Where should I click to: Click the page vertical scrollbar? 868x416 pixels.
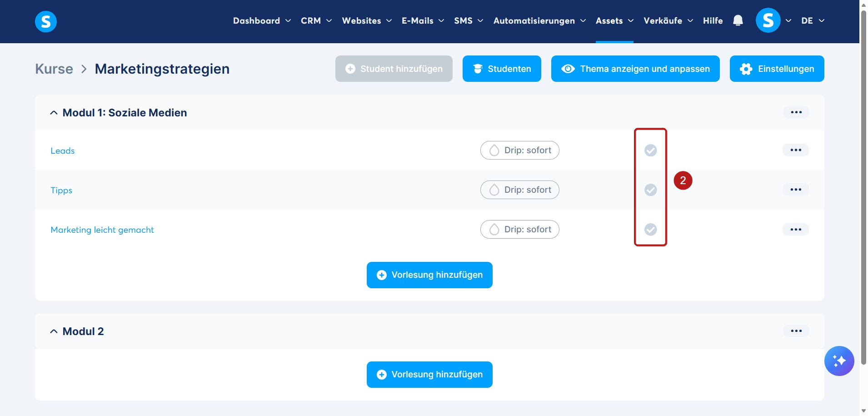[x=863, y=186]
